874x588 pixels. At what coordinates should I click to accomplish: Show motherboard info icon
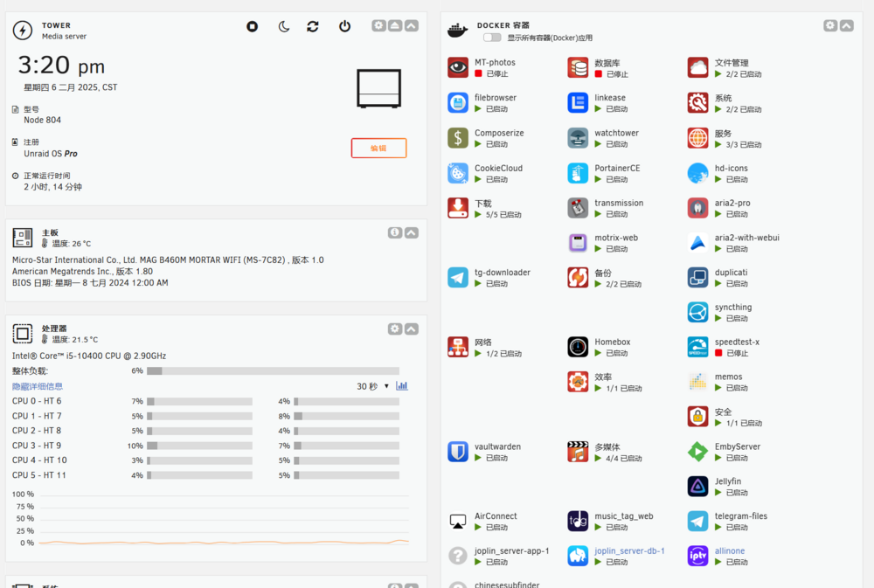(x=395, y=233)
